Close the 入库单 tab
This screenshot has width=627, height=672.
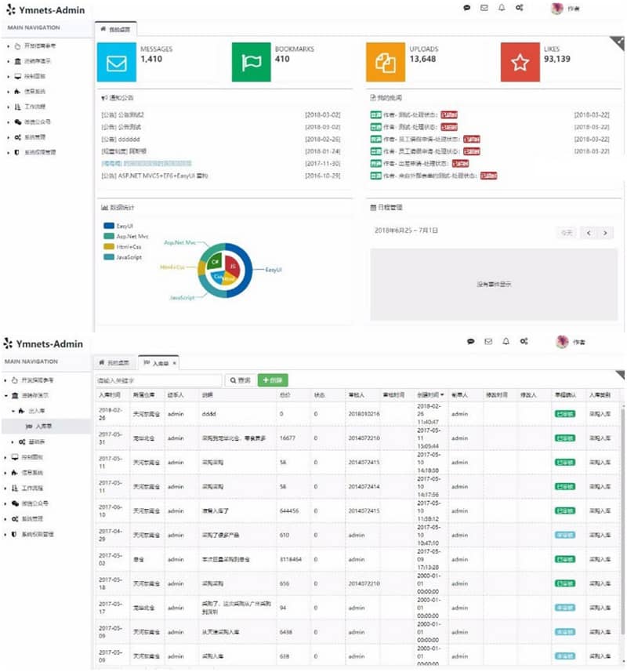click(x=174, y=363)
